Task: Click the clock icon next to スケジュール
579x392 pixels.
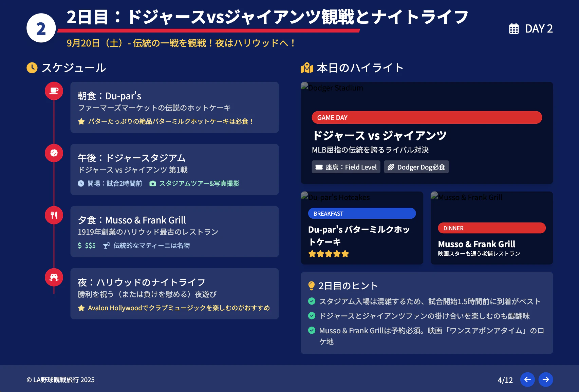Action: tap(32, 68)
